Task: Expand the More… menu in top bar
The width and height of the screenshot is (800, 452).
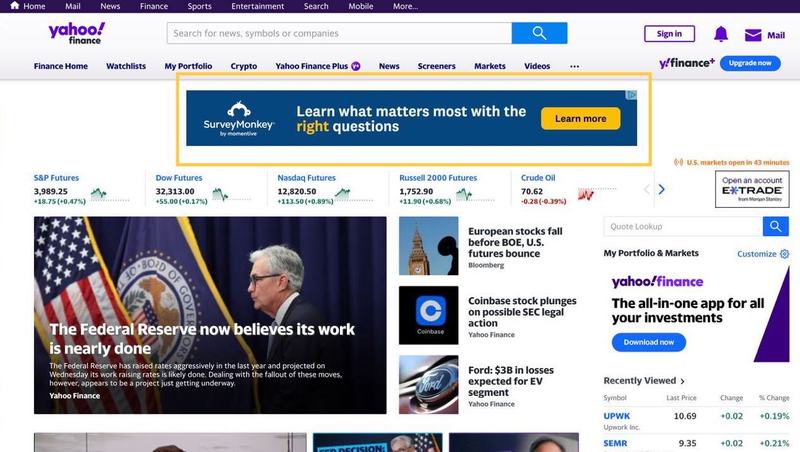Action: click(x=405, y=6)
